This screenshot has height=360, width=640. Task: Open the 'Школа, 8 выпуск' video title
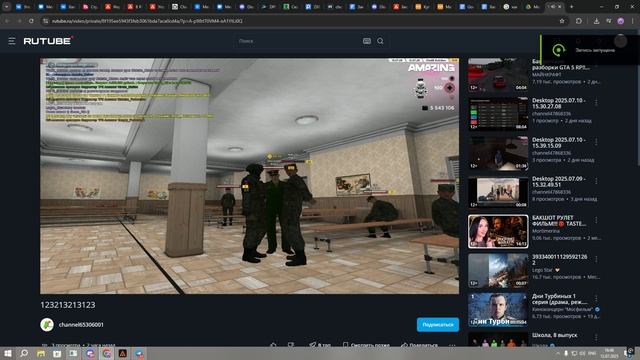coord(554,335)
